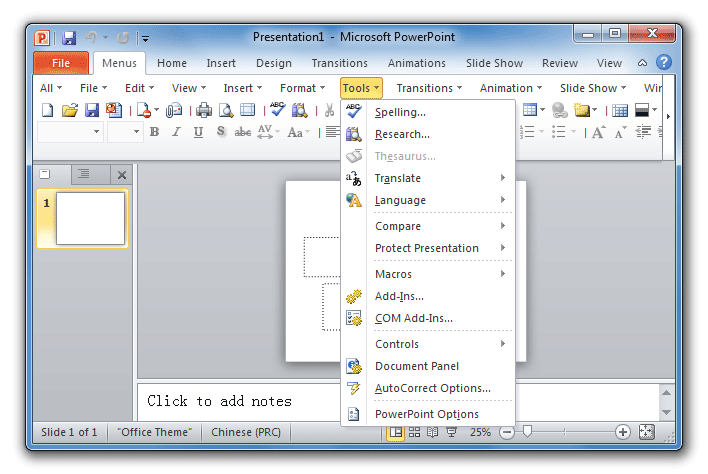Choose Research... from the Tools menu

[x=428, y=134]
